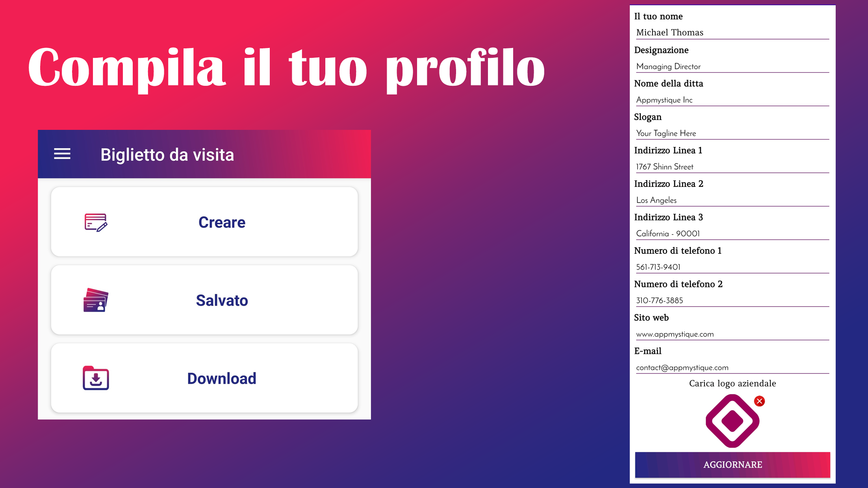This screenshot has width=868, height=488.
Task: Click the Biglietto da visita title
Action: pyautogui.click(x=167, y=155)
